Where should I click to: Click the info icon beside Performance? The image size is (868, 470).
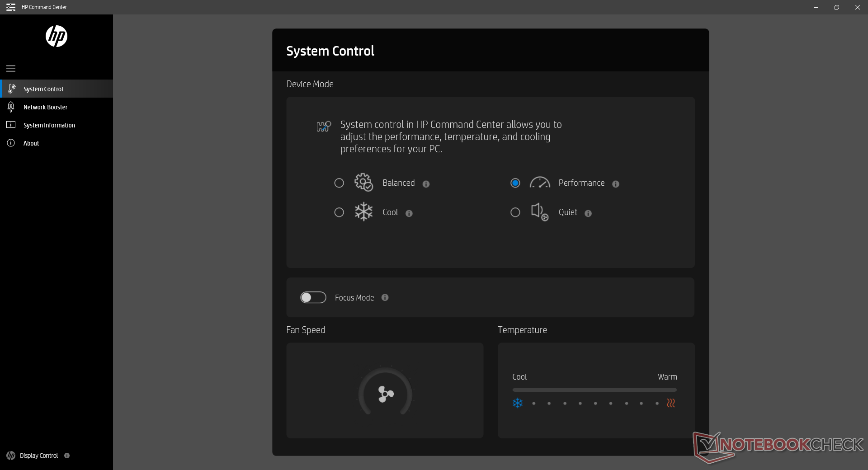(x=616, y=184)
